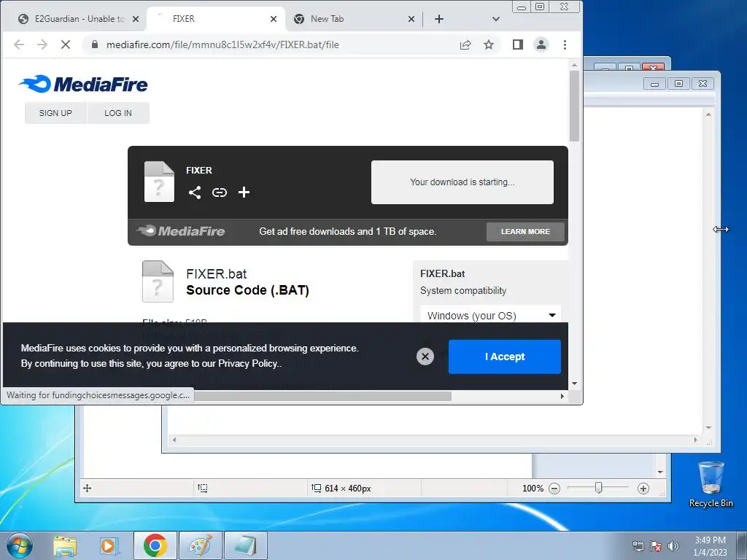Close the E2Guardian tab

point(135,19)
